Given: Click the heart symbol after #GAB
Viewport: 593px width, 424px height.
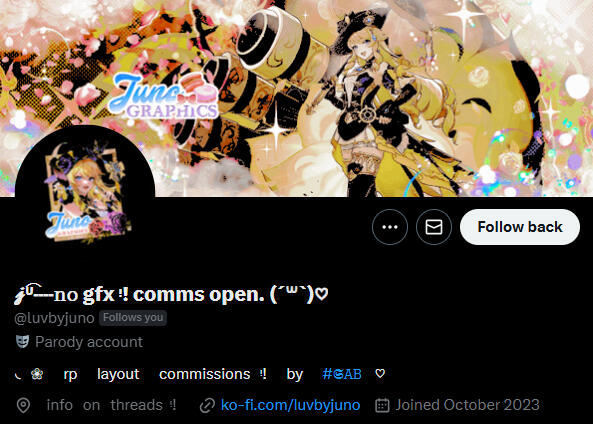Looking at the screenshot, I should [x=380, y=374].
